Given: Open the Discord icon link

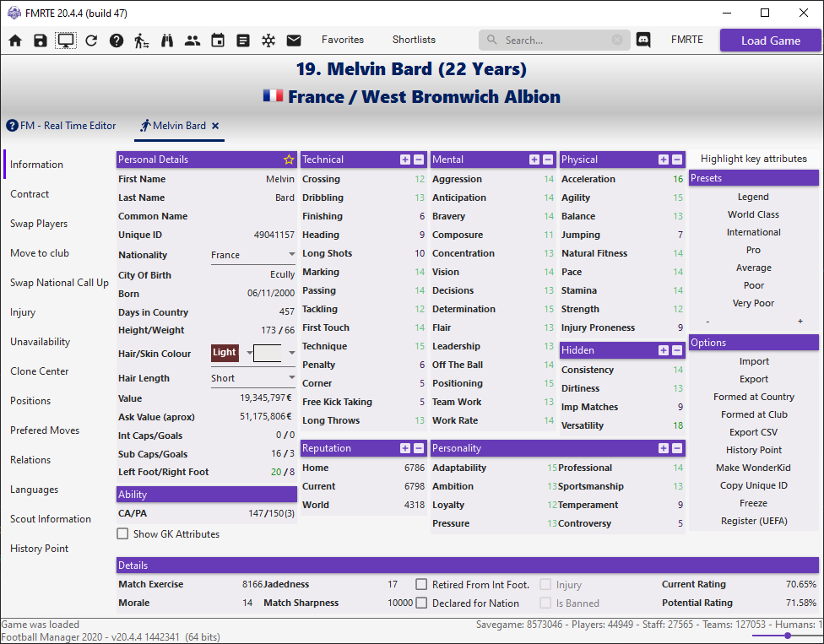Looking at the screenshot, I should pos(643,40).
